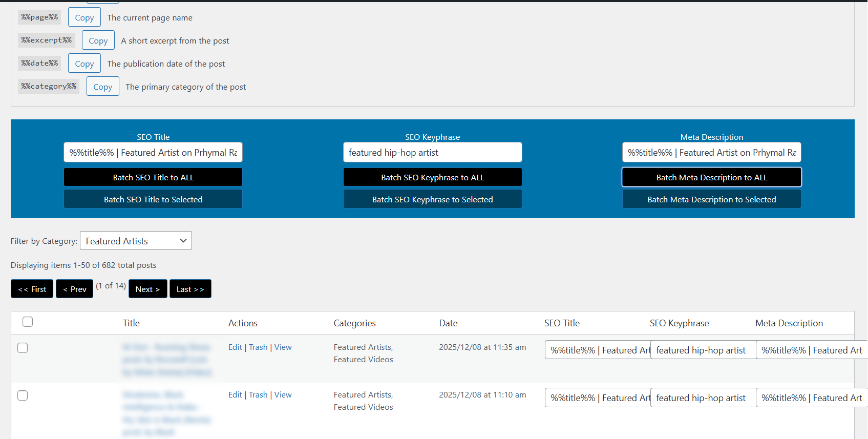The height and width of the screenshot is (439, 868).
Task: Go to the Next page of posts
Action: [x=147, y=289]
